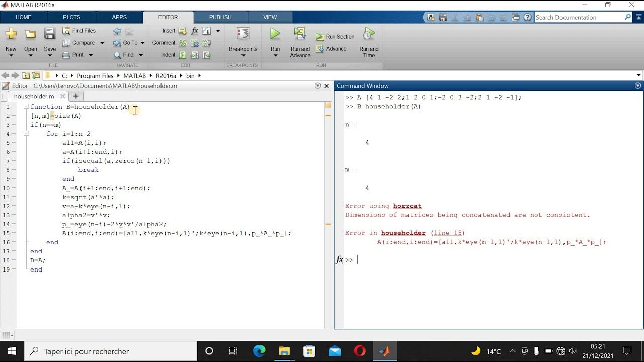Click Run and Advance
Screen dimensions: 644x362
[x=300, y=42]
